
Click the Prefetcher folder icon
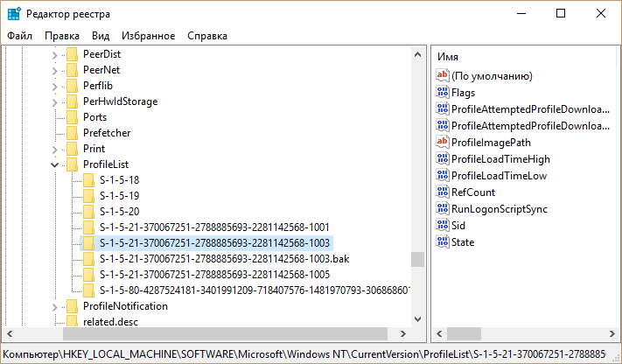(x=73, y=133)
